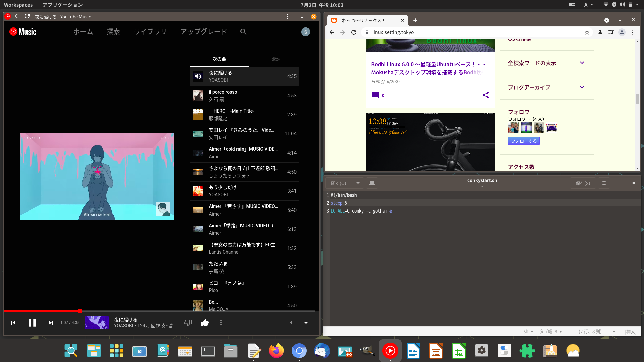The height and width of the screenshot is (362, 644).
Task: Click the thumbs down dislike icon
Action: click(x=188, y=323)
